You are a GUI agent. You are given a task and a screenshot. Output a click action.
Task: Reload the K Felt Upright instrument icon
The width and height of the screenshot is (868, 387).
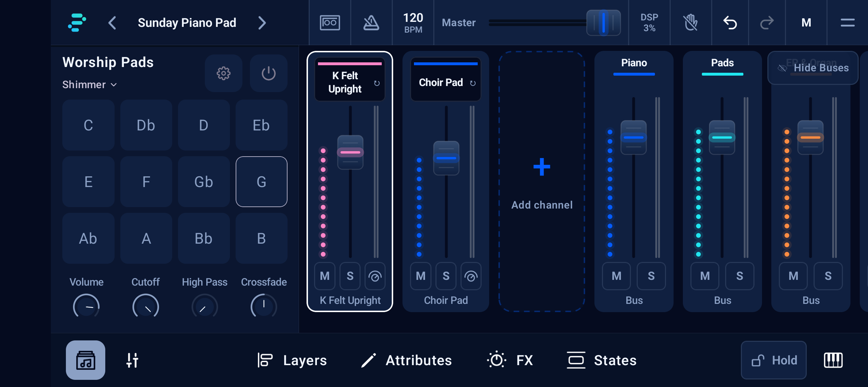tap(377, 83)
